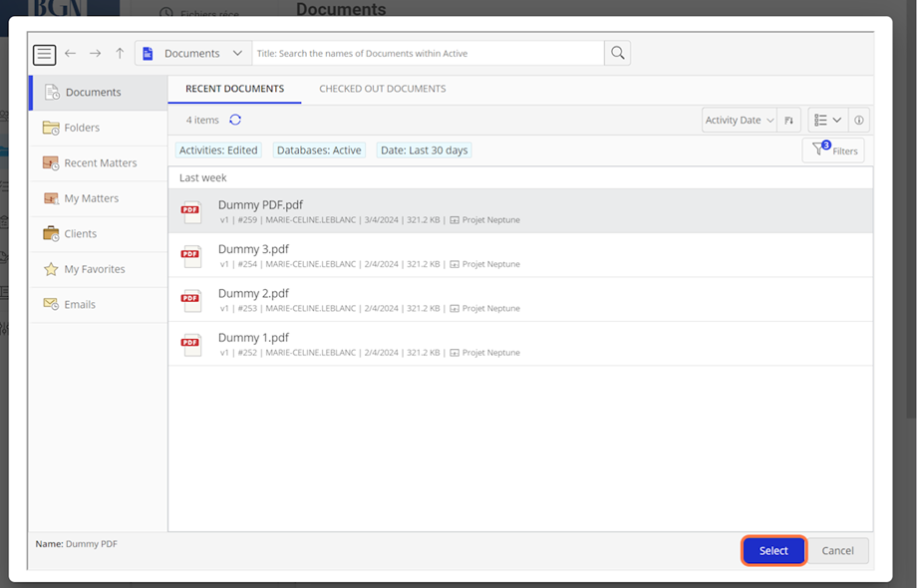The width and height of the screenshot is (918, 588).
Task: Go up one level with up arrow
Action: pos(120,54)
